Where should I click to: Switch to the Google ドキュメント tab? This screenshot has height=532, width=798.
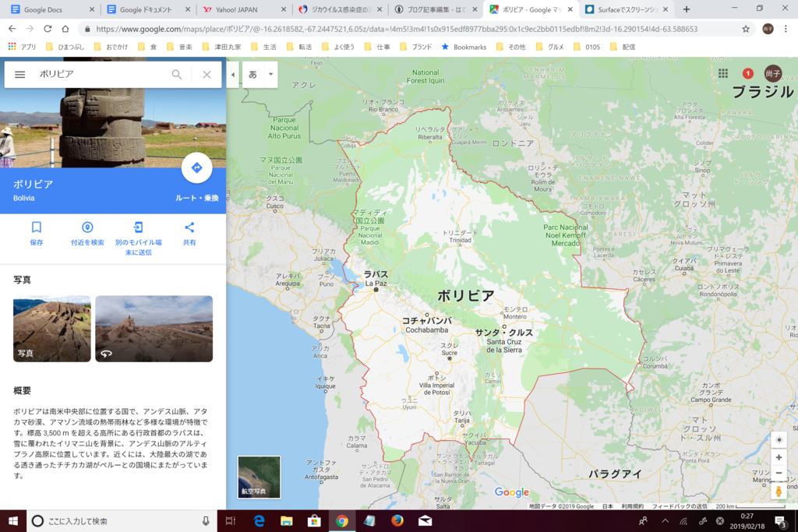click(x=146, y=9)
